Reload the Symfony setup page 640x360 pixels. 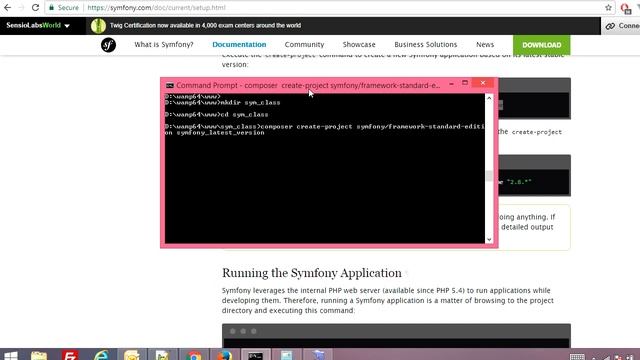tap(36, 7)
